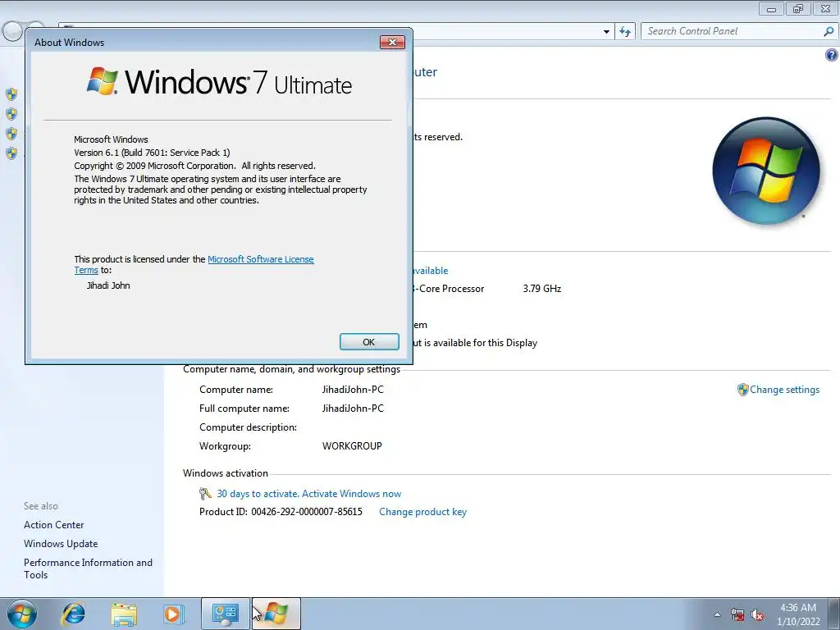Click the search magnifier icon

point(829,31)
